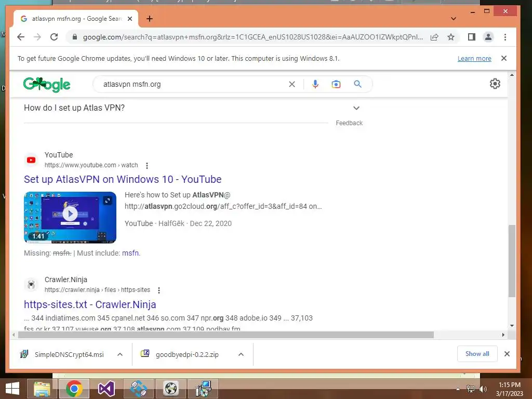532x399 pixels.
Task: Submit search with magnifying glass
Action: [x=357, y=84]
